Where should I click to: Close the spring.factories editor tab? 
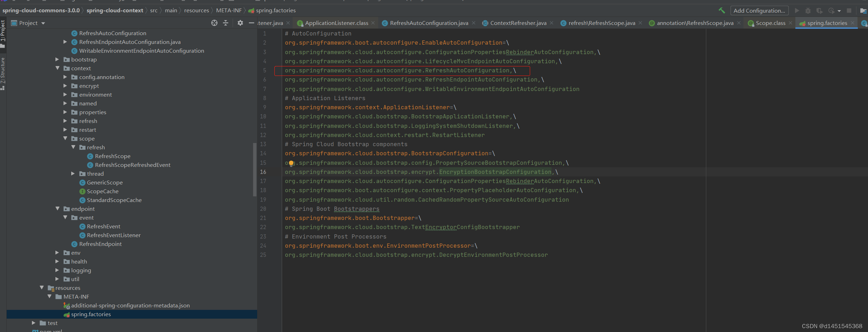(x=853, y=23)
